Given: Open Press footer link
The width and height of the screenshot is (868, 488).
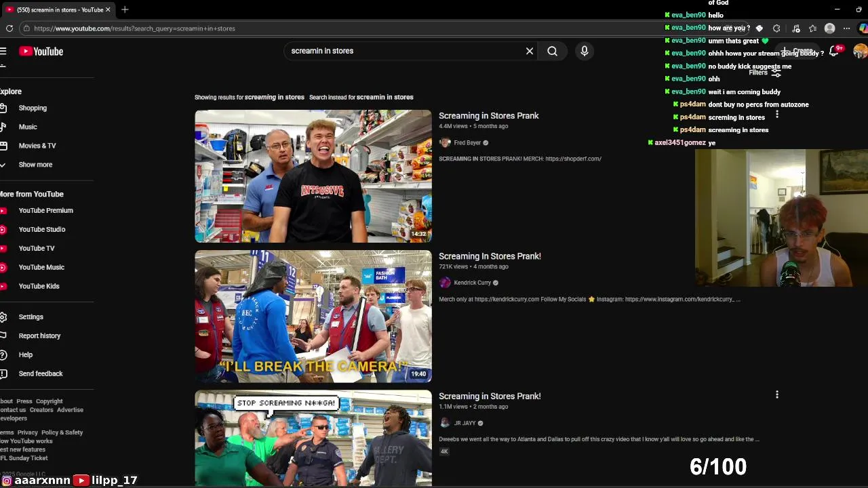Looking at the screenshot, I should [24, 401].
